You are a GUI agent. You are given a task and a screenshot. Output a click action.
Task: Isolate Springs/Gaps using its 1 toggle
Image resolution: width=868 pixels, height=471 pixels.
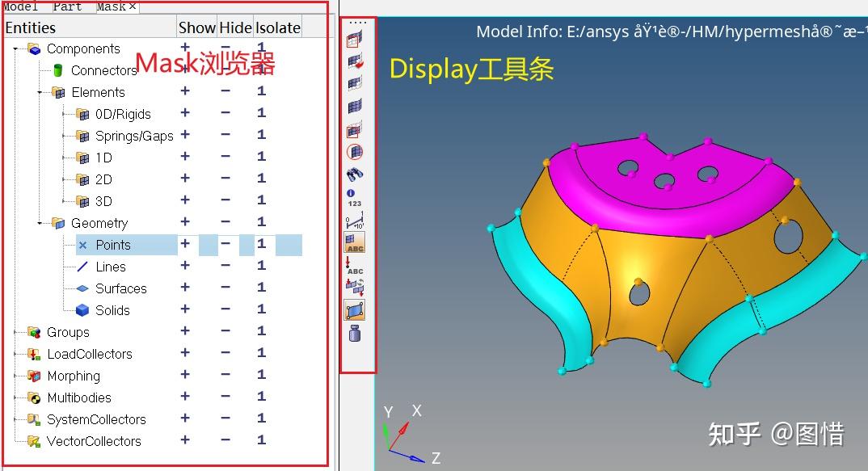pos(261,134)
